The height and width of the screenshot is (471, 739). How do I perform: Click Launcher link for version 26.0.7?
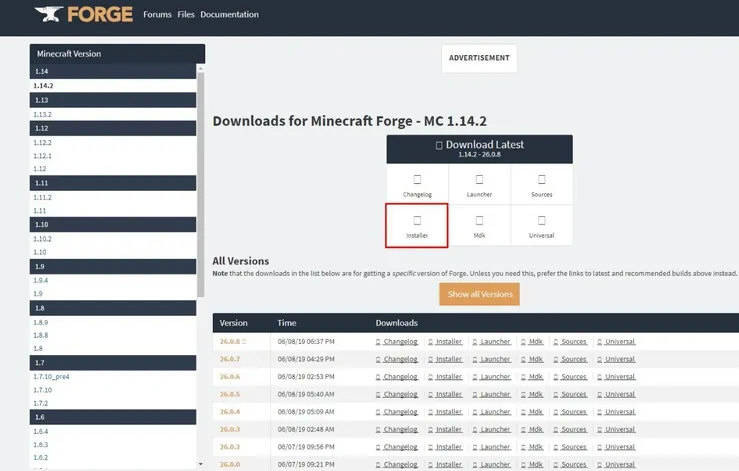click(495, 359)
